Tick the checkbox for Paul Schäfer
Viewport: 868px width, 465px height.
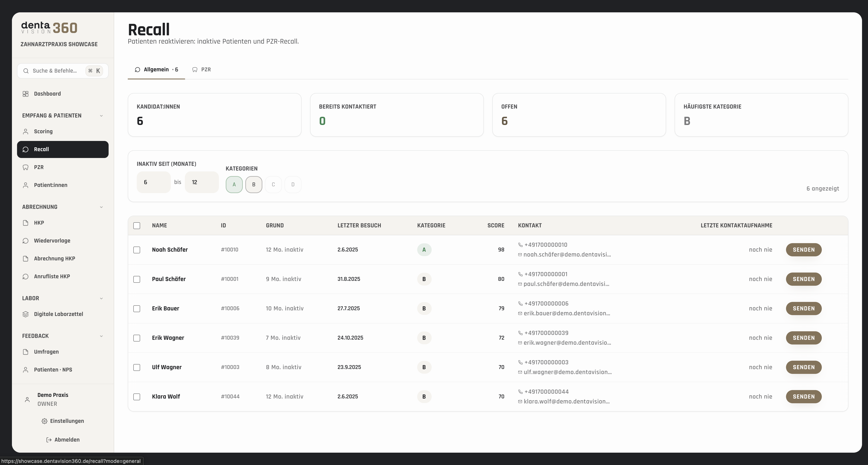coord(137,279)
